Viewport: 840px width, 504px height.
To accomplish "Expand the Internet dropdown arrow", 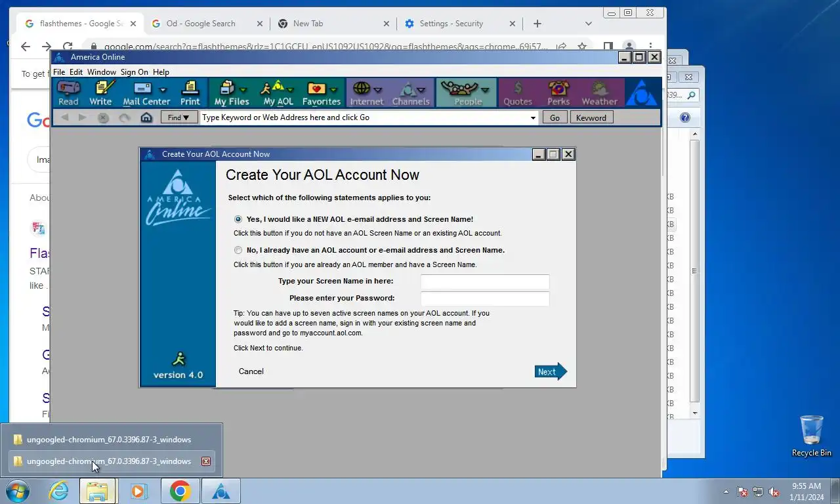I will [x=378, y=90].
